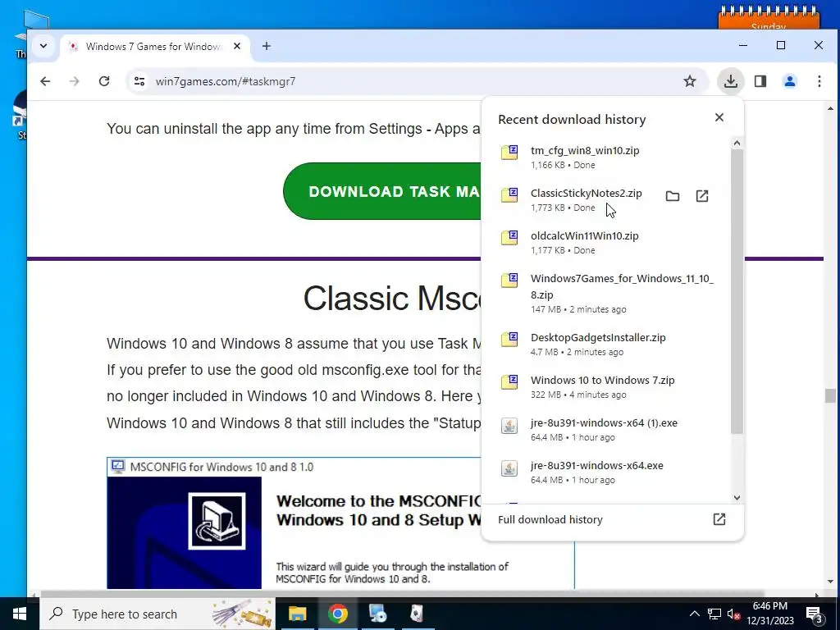The image size is (840, 630).
Task: Click the network tray icon
Action: pos(714,614)
